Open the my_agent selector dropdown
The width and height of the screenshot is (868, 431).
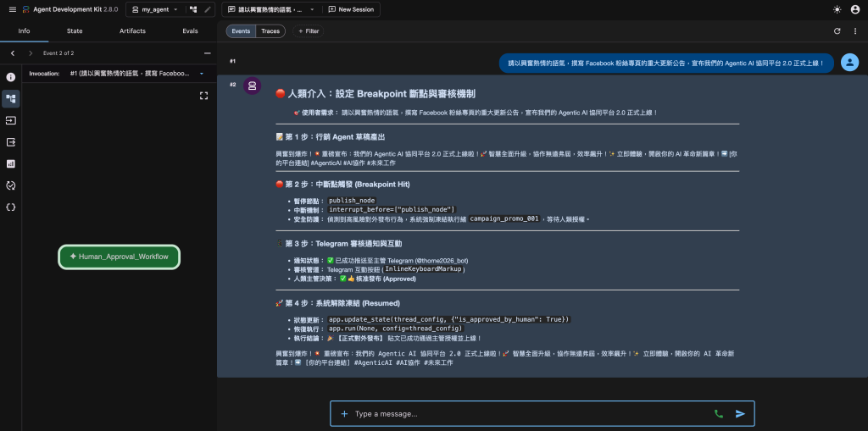[155, 9]
